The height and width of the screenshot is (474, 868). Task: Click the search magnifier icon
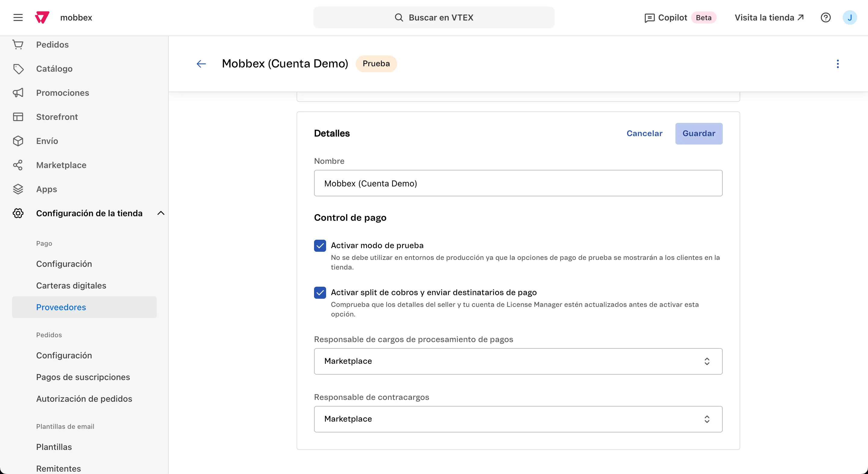399,17
